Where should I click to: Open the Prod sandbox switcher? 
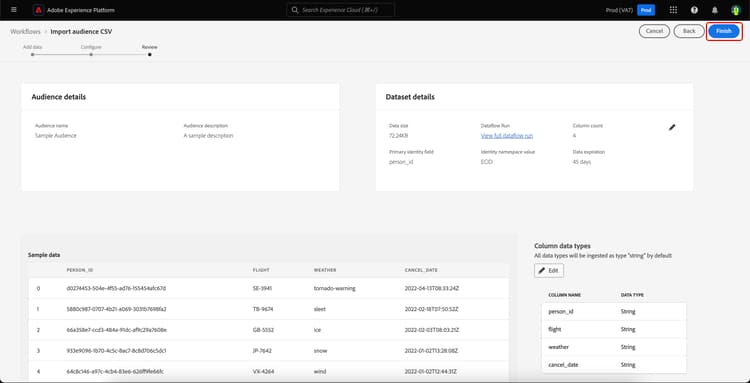[x=646, y=10]
